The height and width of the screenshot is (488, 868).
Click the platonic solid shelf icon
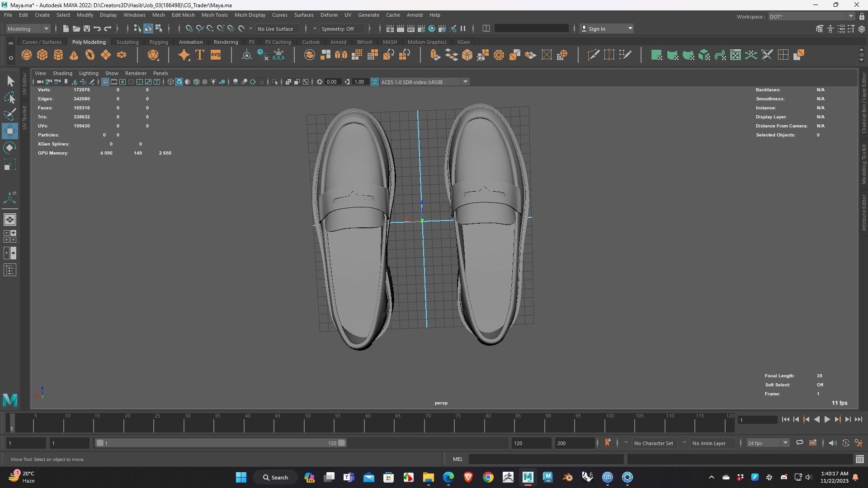point(153,55)
